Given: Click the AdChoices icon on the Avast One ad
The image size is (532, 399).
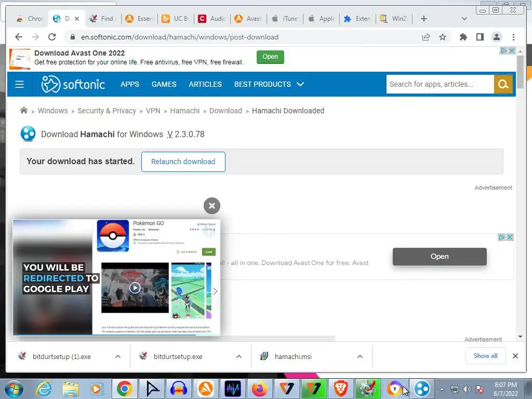Looking at the screenshot, I should pyautogui.click(x=501, y=237).
